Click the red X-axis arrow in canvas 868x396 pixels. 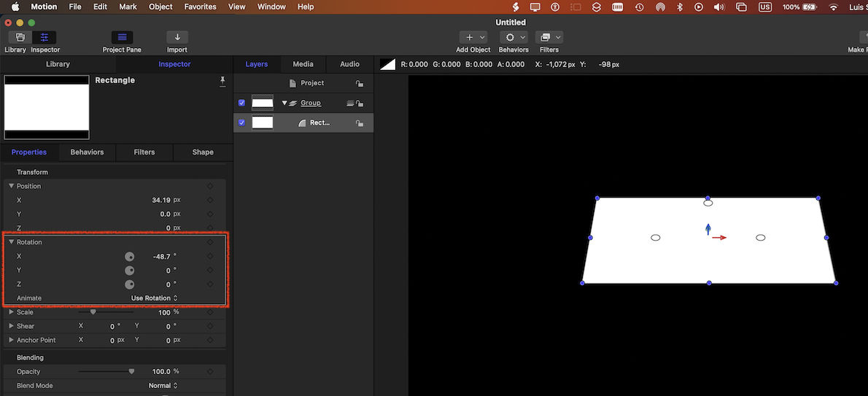(x=719, y=238)
